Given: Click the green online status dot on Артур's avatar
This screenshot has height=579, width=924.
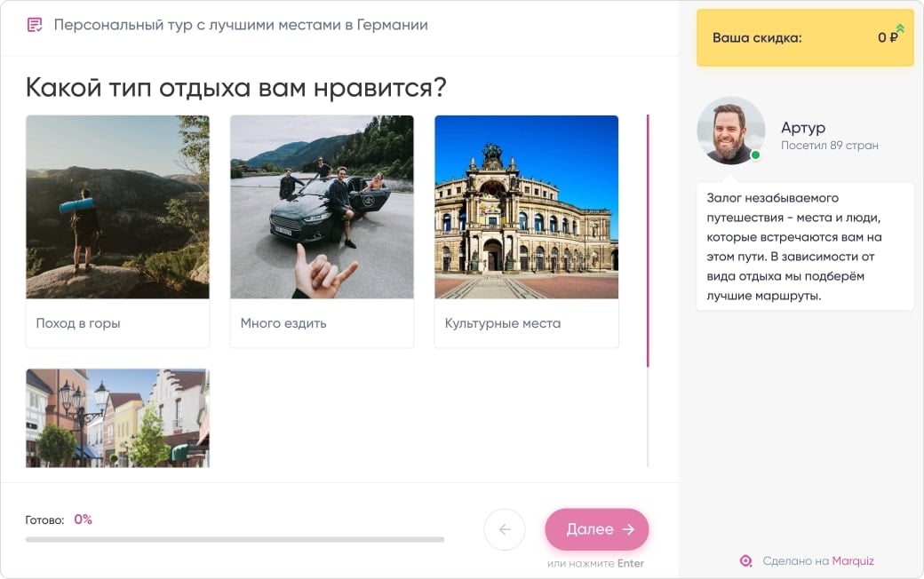Looking at the screenshot, I should (x=754, y=155).
